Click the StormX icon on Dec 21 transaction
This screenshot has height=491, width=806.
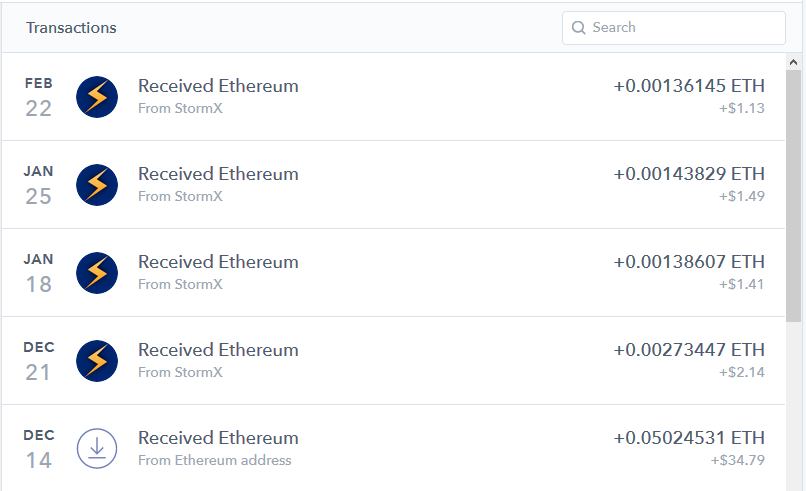click(x=97, y=360)
